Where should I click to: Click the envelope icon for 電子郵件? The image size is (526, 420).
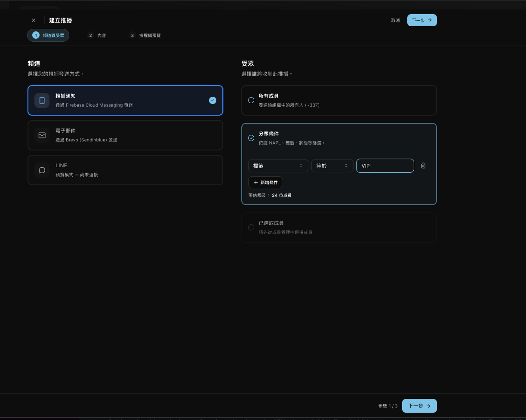42,135
